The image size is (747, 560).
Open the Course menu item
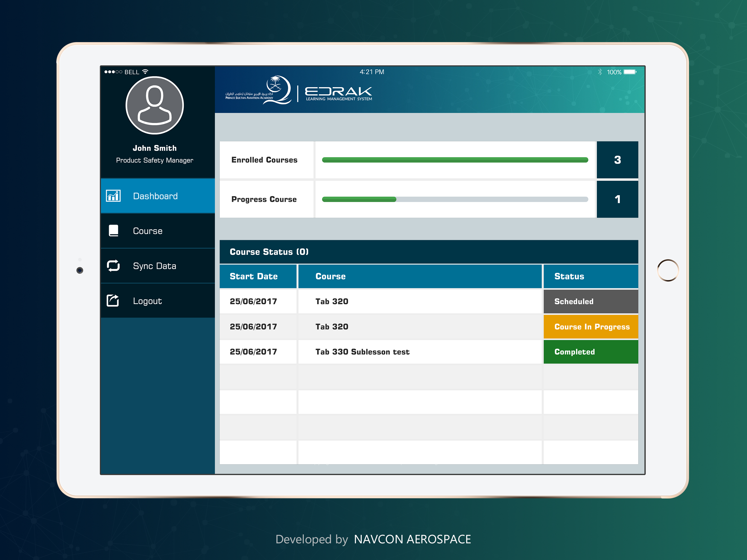tap(148, 231)
